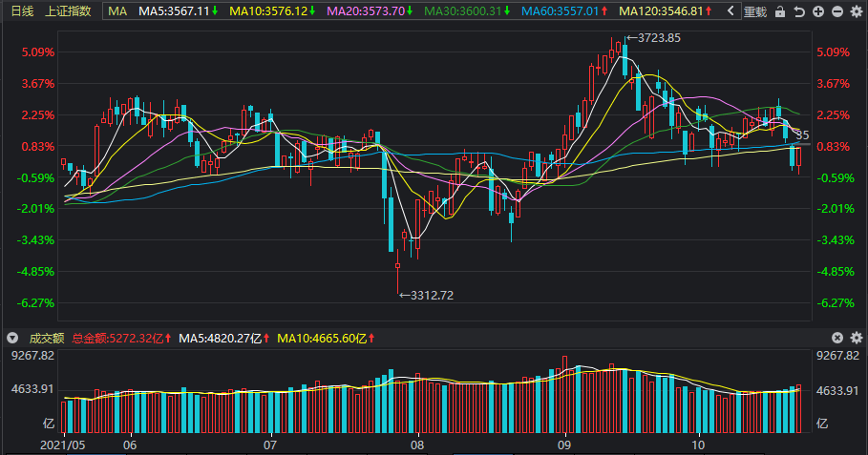The height and width of the screenshot is (455, 868).
Task: Click the undo arrow icon
Action: coord(799,11)
